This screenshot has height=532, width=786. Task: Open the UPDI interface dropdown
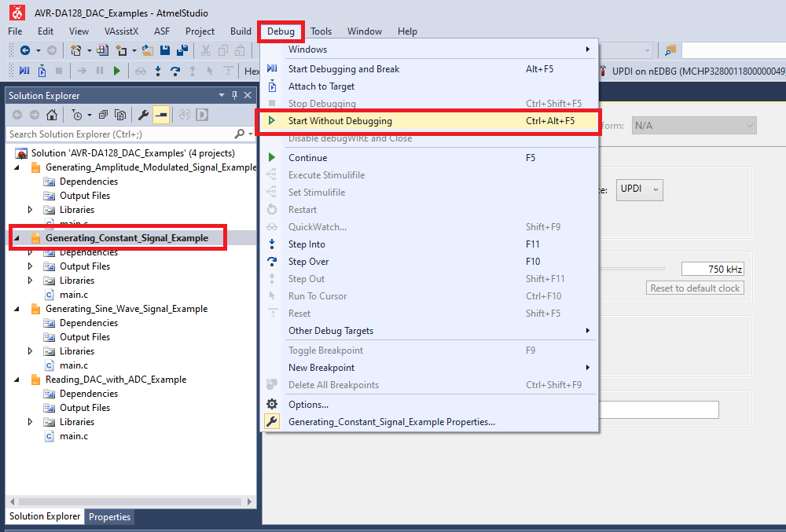pos(639,189)
